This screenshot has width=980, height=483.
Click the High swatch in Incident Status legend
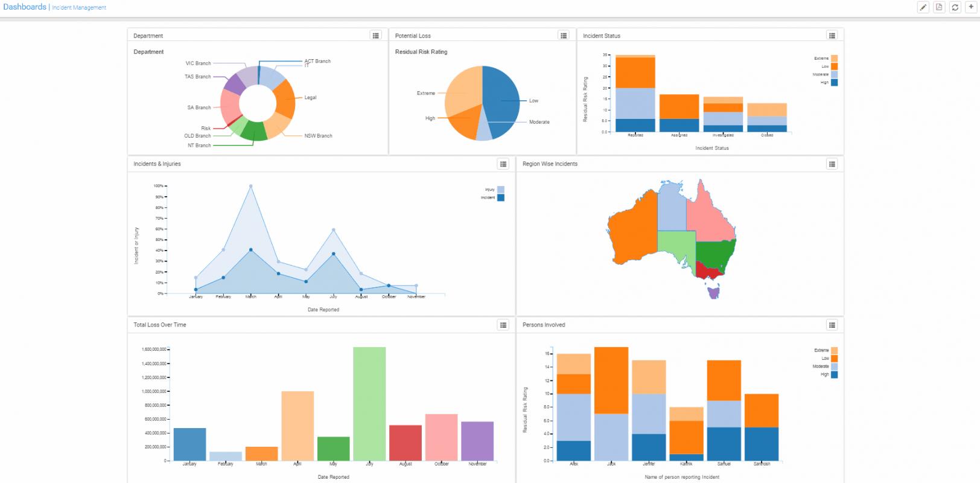835,83
